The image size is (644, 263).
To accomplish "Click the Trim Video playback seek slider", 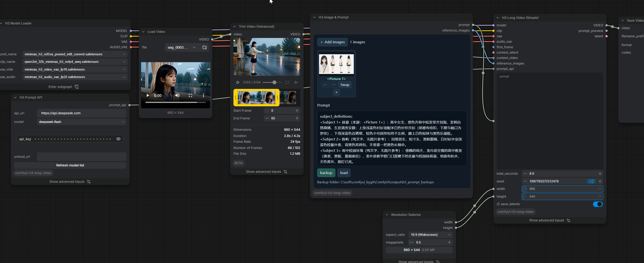I will click(272, 83).
